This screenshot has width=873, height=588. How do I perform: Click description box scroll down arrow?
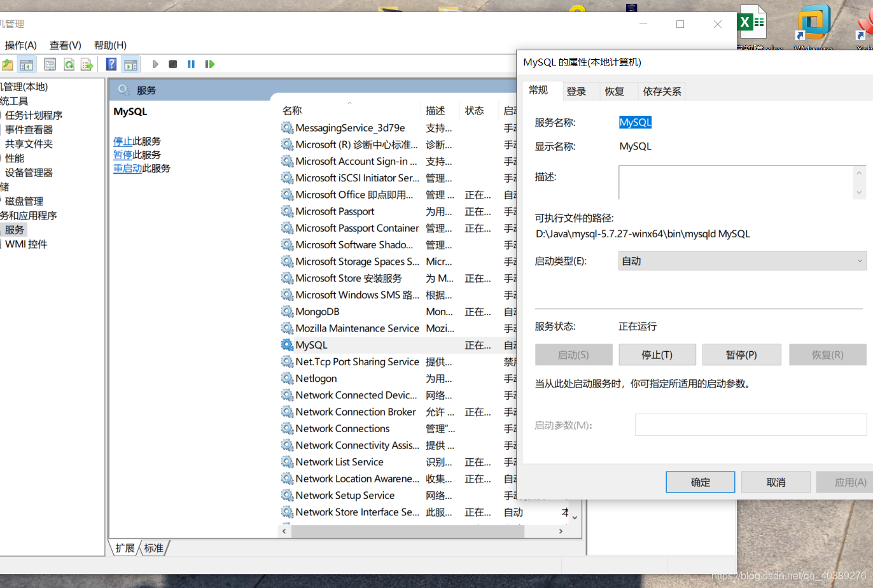(860, 192)
